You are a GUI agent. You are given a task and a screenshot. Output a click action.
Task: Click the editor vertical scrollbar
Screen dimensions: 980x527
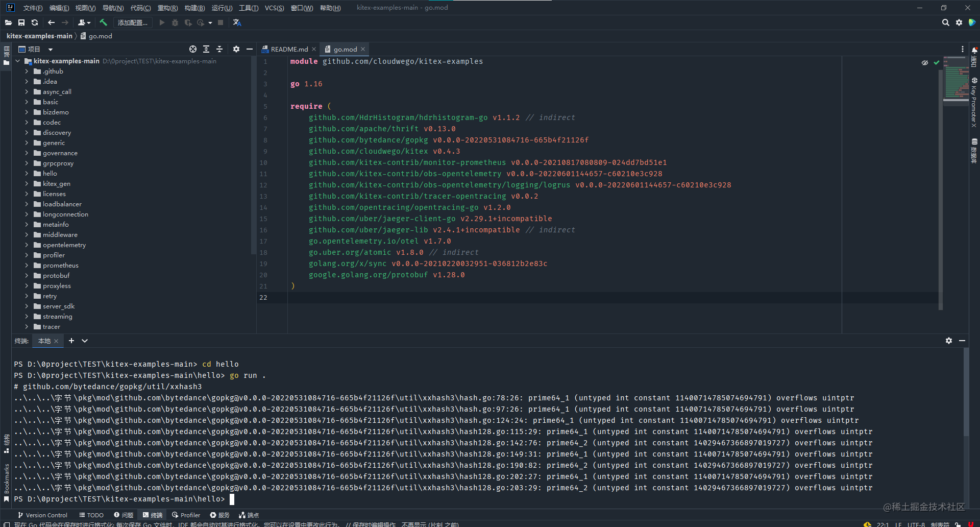tap(940, 189)
